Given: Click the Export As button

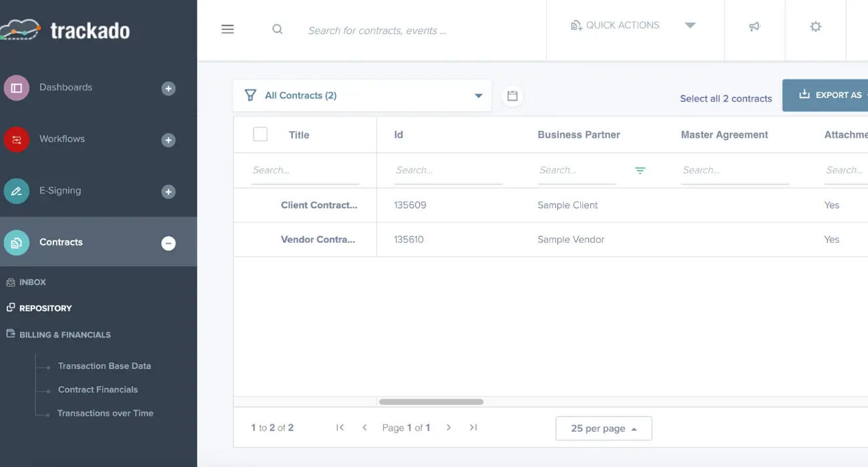Looking at the screenshot, I should coord(828,95).
